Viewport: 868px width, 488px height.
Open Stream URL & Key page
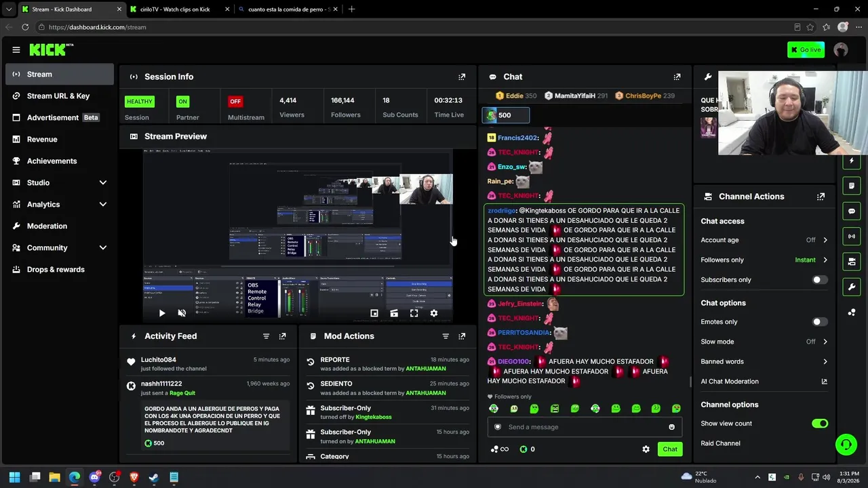pos(60,96)
